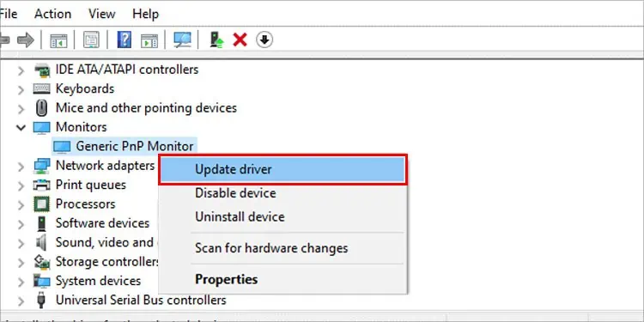Viewport: 644px width, 322px height.
Task: Expand IDE ATA/ATAPI controllers node
Action: [x=21, y=70]
